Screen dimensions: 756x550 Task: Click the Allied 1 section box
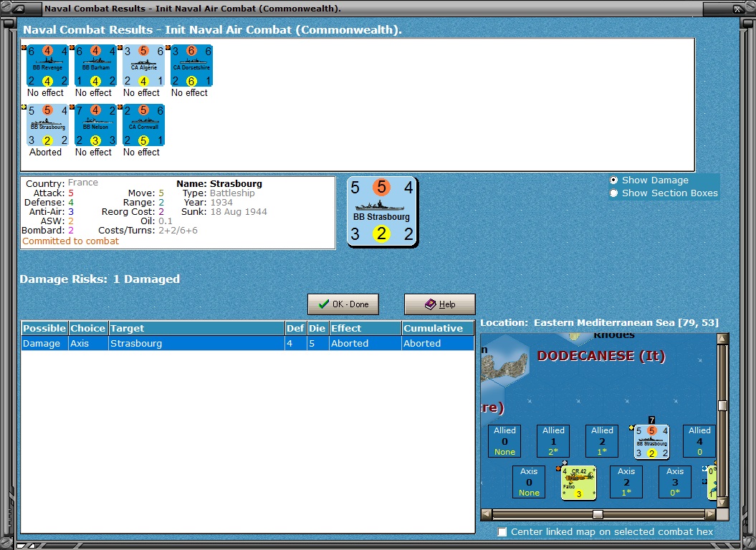point(553,441)
